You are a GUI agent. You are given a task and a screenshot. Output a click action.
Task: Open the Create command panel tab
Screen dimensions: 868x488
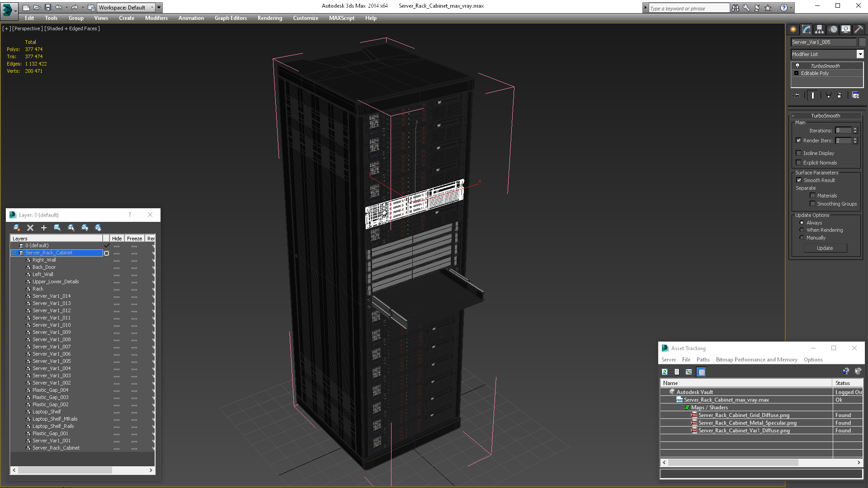(x=793, y=29)
